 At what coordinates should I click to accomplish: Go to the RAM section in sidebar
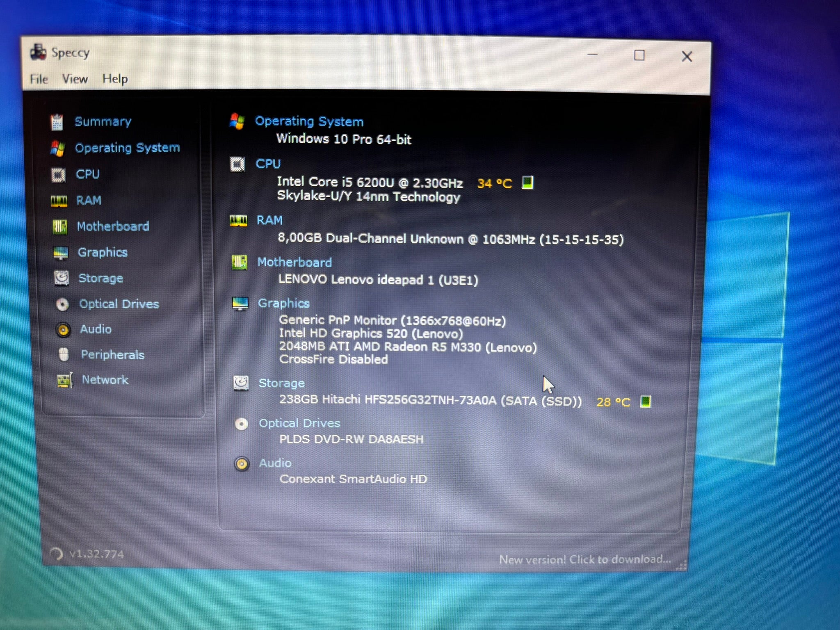89,201
